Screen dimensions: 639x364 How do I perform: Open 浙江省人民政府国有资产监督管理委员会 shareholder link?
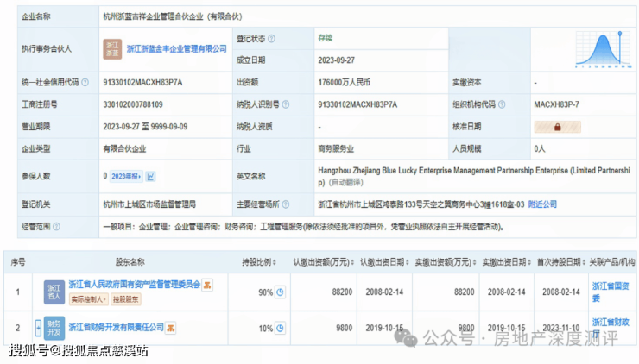135,284
